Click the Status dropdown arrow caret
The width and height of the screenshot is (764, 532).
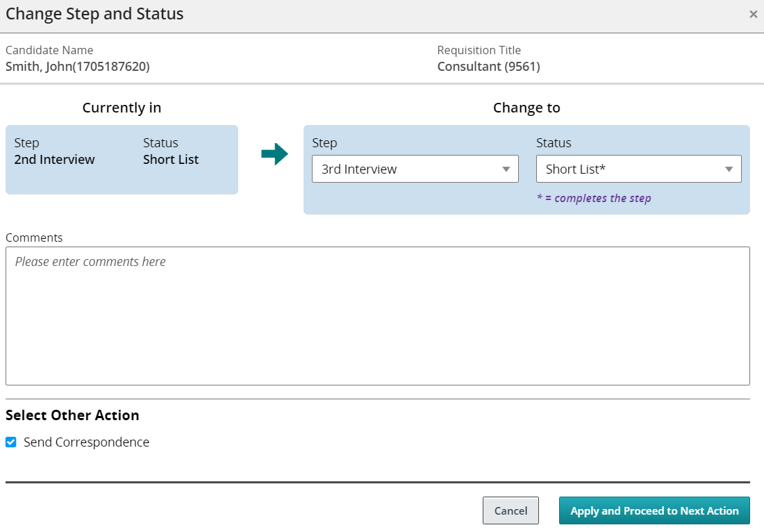tap(729, 169)
